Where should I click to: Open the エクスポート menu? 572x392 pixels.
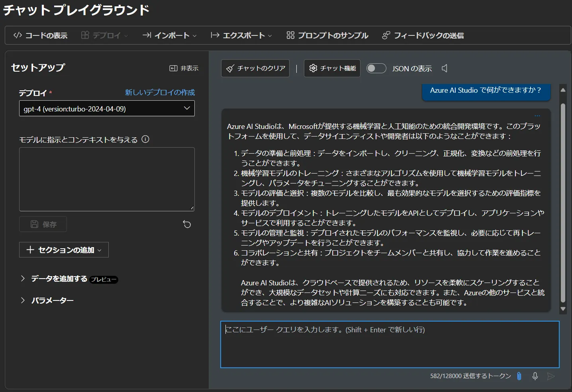241,35
